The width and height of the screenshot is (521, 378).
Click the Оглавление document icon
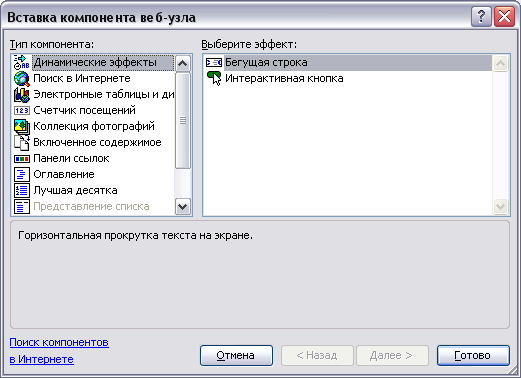click(x=22, y=174)
